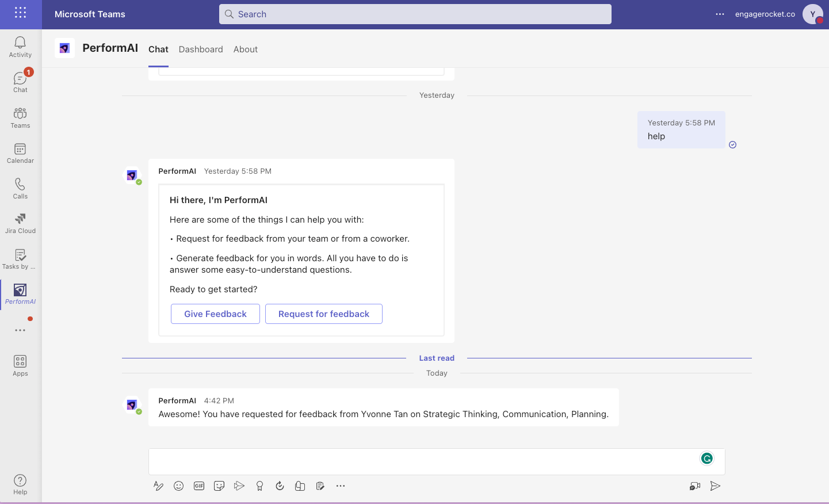Click the message seen status indicator
The width and height of the screenshot is (829, 504).
point(732,145)
